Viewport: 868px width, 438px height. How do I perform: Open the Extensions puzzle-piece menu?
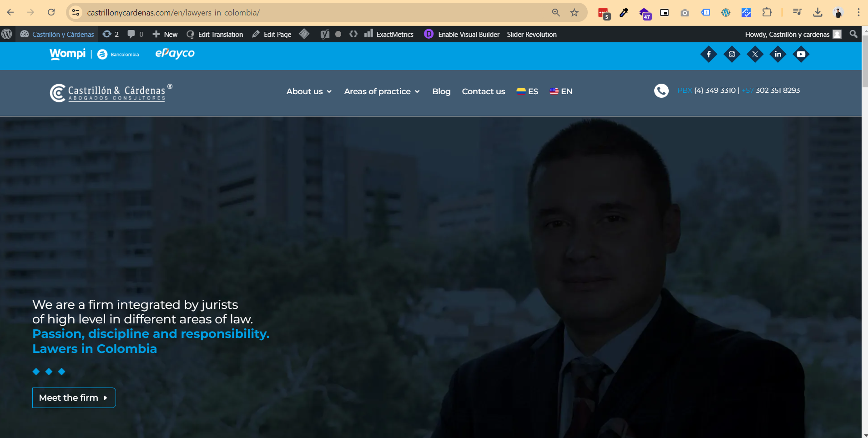click(767, 13)
